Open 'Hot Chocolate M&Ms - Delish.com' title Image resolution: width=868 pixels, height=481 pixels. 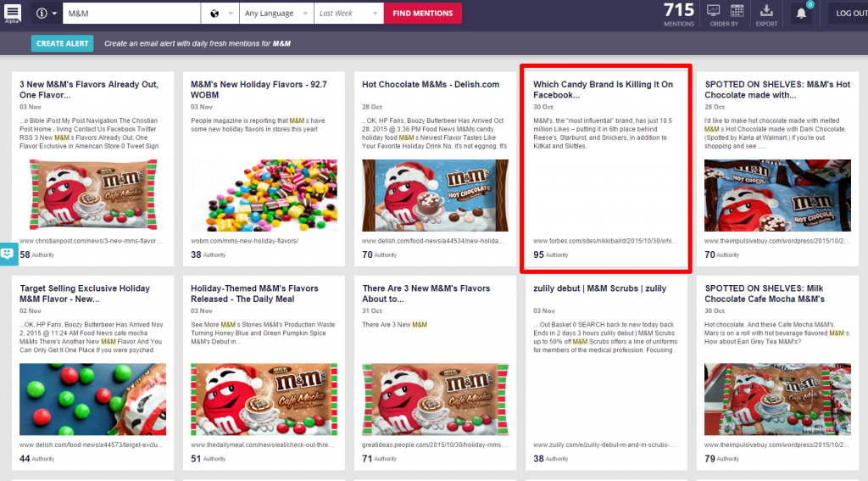point(430,84)
